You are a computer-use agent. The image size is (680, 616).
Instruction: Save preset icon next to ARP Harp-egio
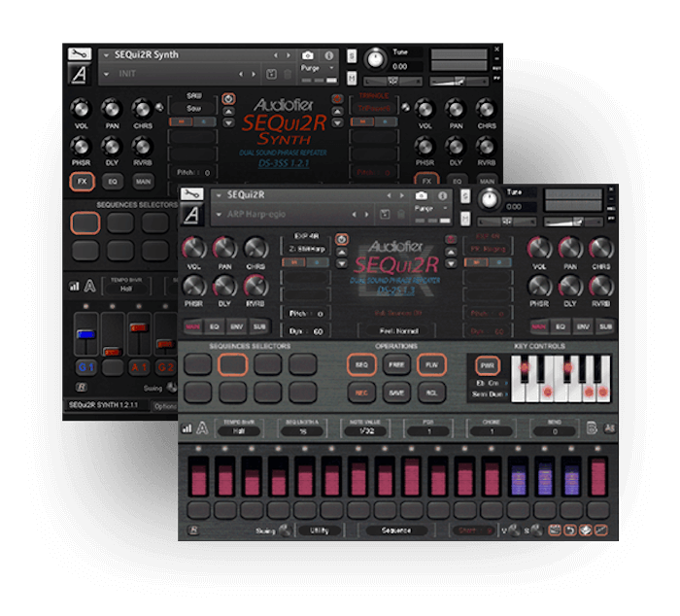tap(385, 214)
